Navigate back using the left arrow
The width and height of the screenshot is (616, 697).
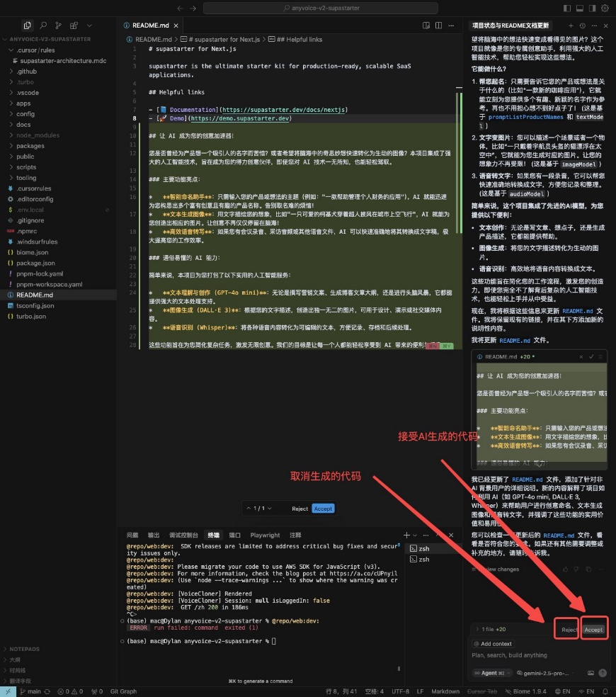click(x=180, y=8)
